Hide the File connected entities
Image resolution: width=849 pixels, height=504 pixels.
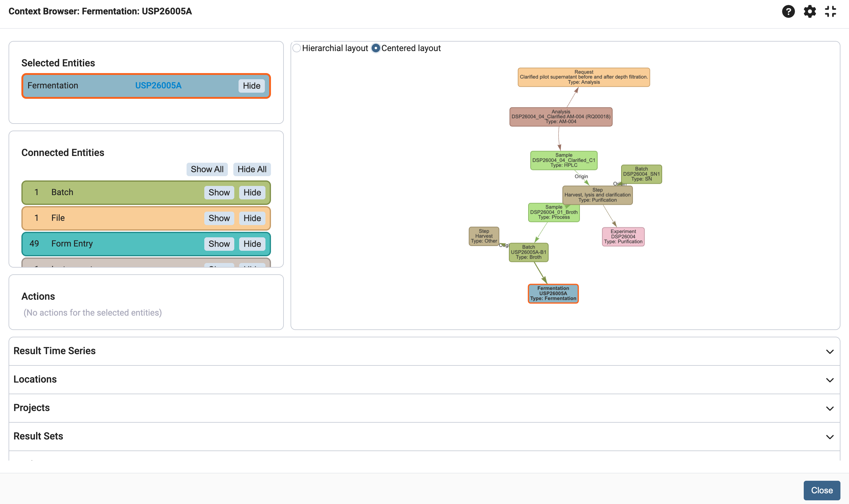point(252,218)
